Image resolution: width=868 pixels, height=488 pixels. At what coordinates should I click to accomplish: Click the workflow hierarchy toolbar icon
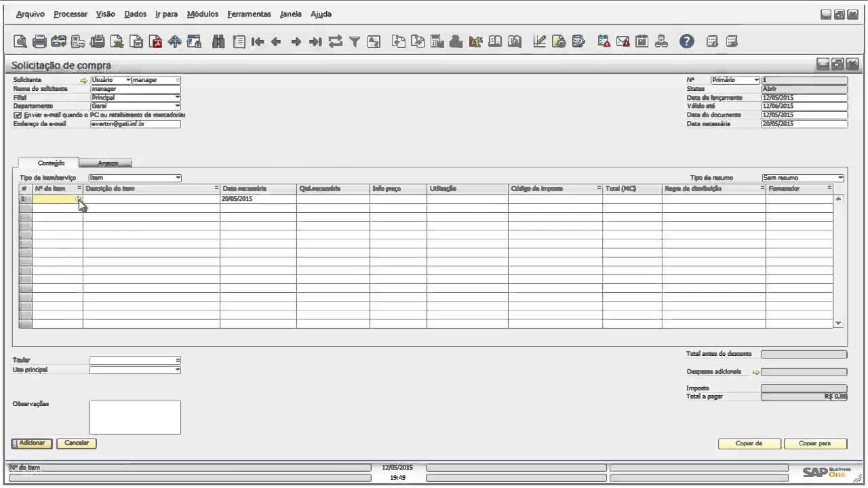tap(661, 41)
